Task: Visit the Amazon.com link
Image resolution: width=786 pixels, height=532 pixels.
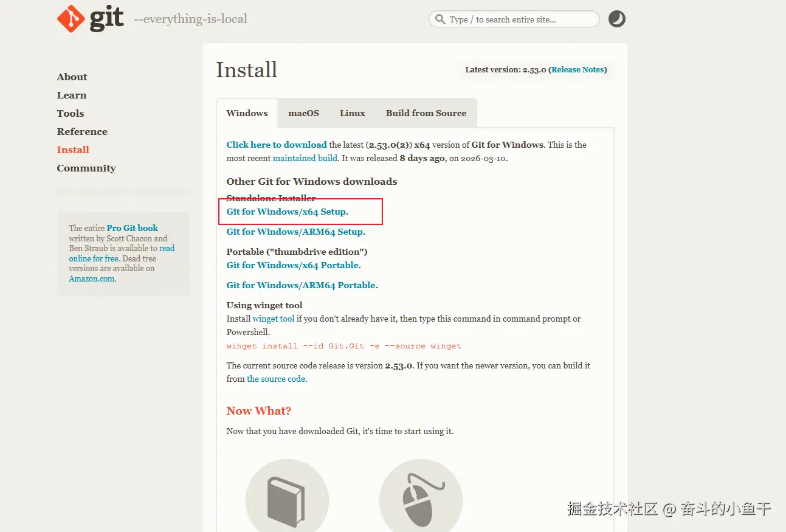Action: [x=92, y=279]
